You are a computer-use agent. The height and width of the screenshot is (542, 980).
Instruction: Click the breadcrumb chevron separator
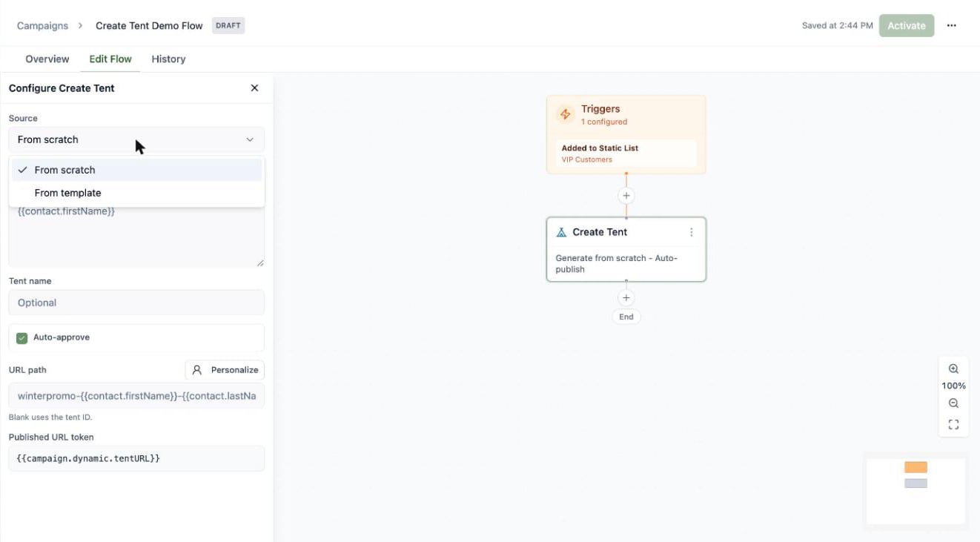(80, 25)
